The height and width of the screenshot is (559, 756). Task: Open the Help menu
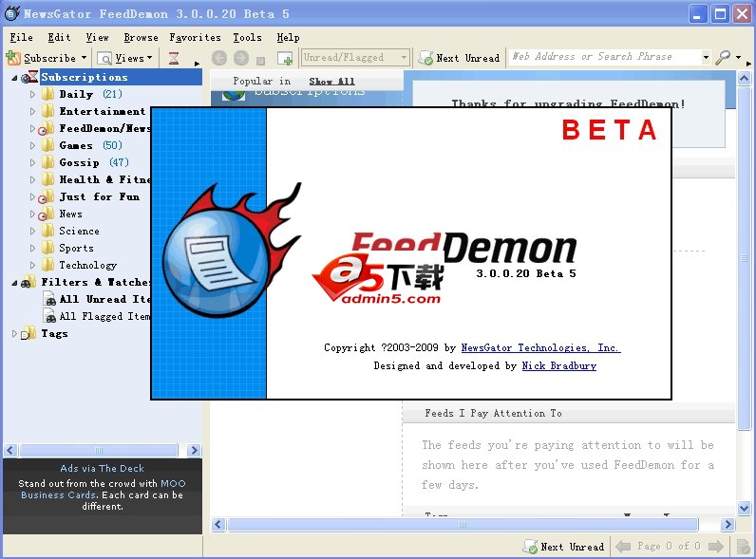tap(288, 37)
